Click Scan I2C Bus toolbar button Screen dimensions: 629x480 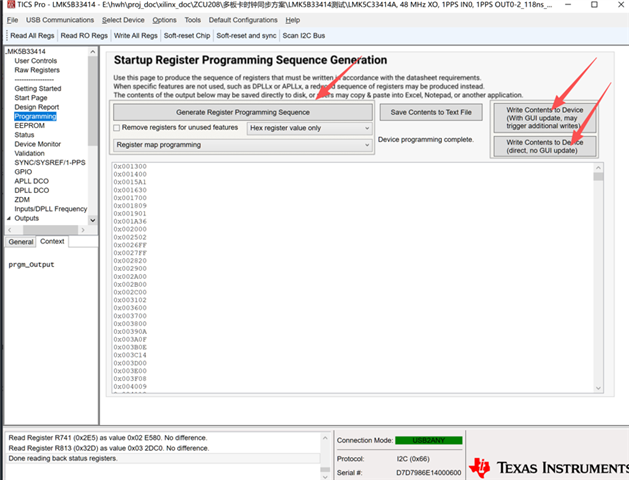(304, 36)
